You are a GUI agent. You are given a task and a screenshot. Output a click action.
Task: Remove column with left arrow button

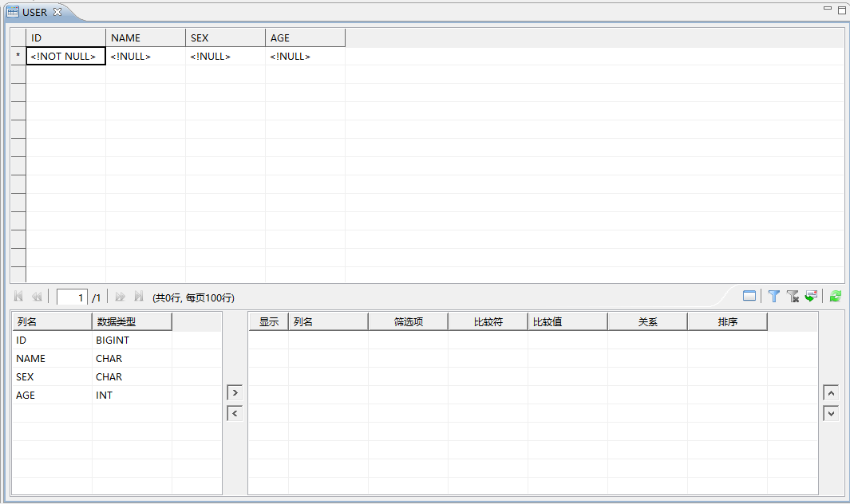(235, 413)
